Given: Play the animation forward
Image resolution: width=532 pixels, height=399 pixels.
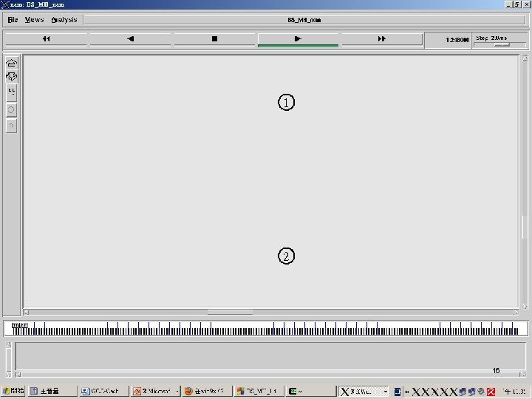Looking at the screenshot, I should coord(298,39).
